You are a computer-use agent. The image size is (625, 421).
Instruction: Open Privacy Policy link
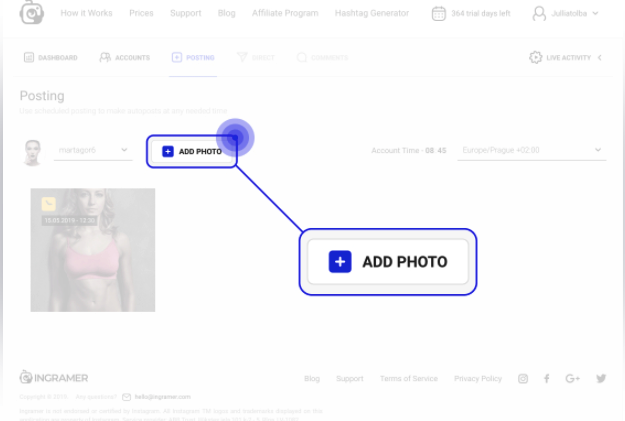pyautogui.click(x=478, y=378)
